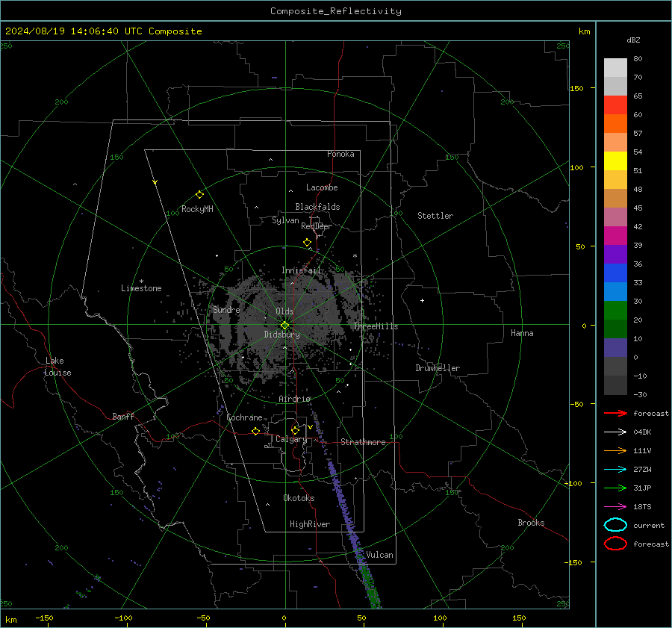Click the RockyMH map label

pyautogui.click(x=197, y=209)
